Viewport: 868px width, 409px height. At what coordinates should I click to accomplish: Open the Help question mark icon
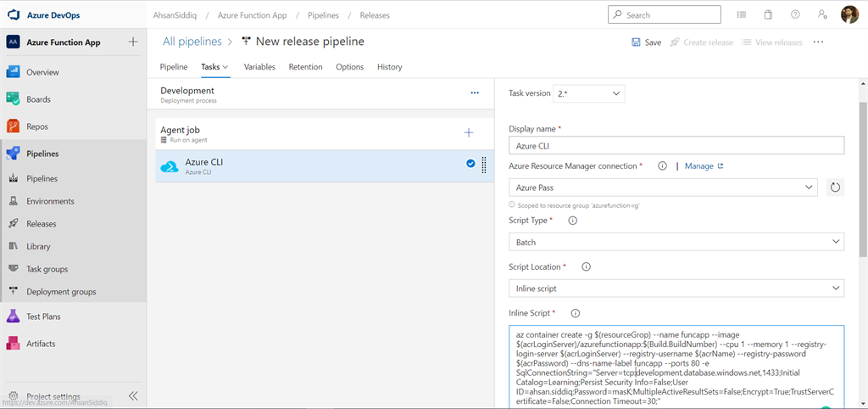pos(795,15)
